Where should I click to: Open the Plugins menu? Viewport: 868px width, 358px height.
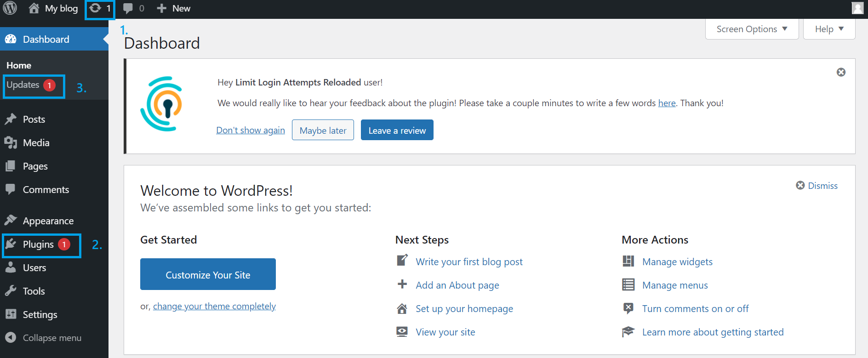pyautogui.click(x=39, y=244)
